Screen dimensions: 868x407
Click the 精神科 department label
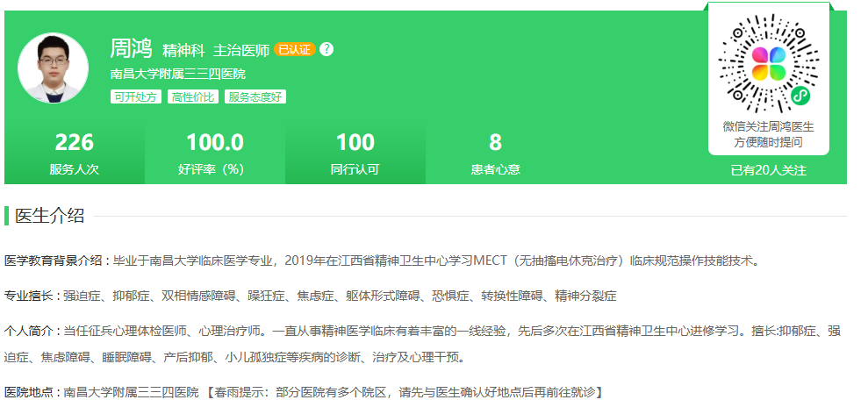point(183,51)
